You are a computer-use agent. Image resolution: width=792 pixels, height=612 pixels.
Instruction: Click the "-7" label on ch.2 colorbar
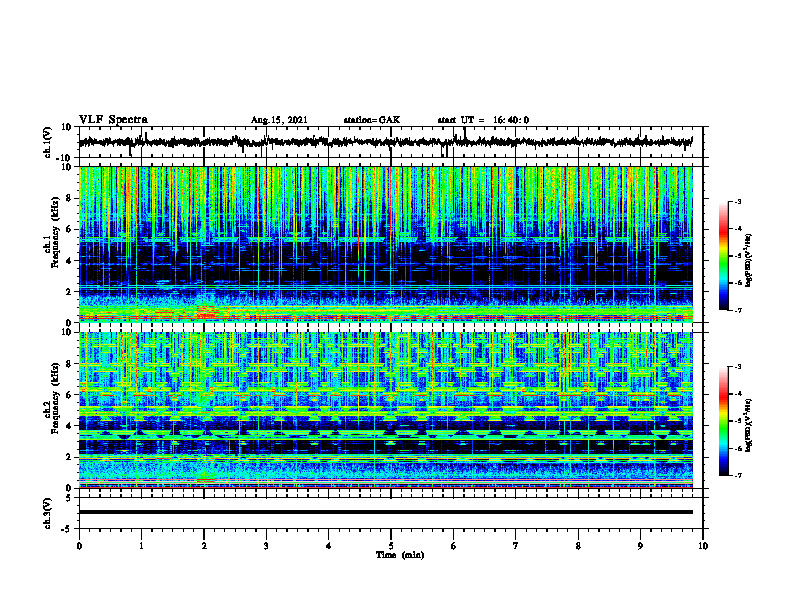point(738,476)
